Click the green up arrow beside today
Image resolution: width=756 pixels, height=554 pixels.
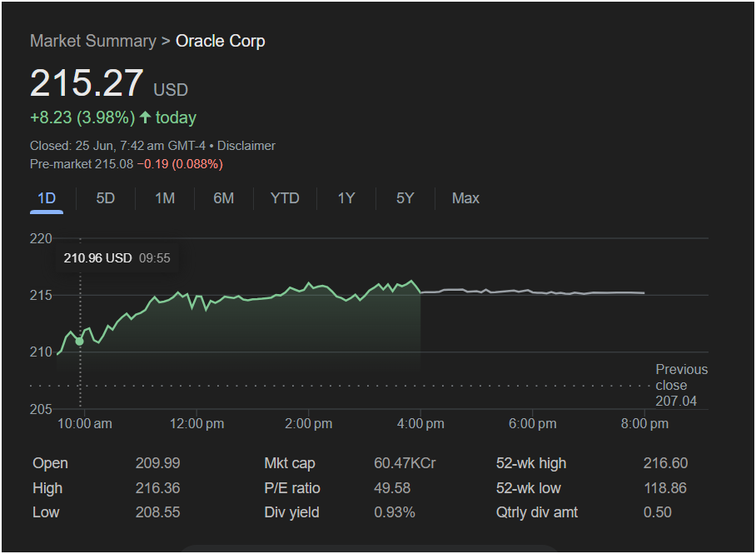[x=145, y=117]
